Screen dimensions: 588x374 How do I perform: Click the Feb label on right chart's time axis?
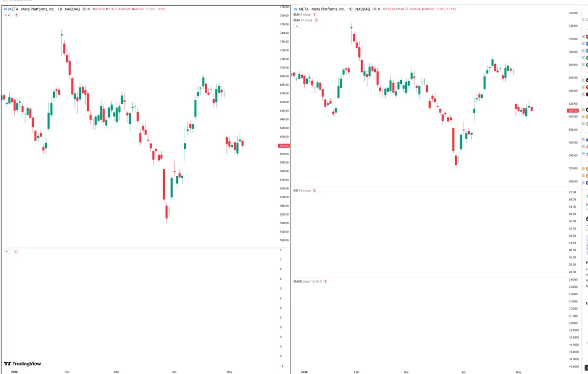click(x=357, y=372)
